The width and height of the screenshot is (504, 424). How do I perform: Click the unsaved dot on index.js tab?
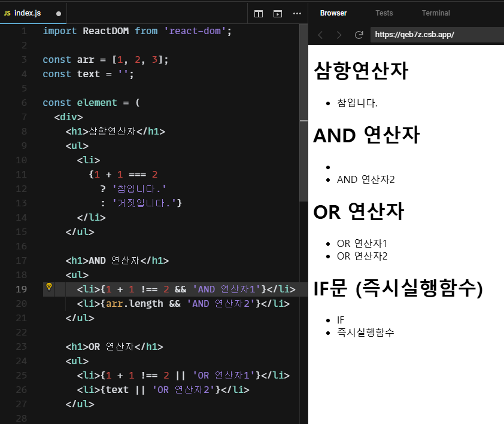point(59,14)
